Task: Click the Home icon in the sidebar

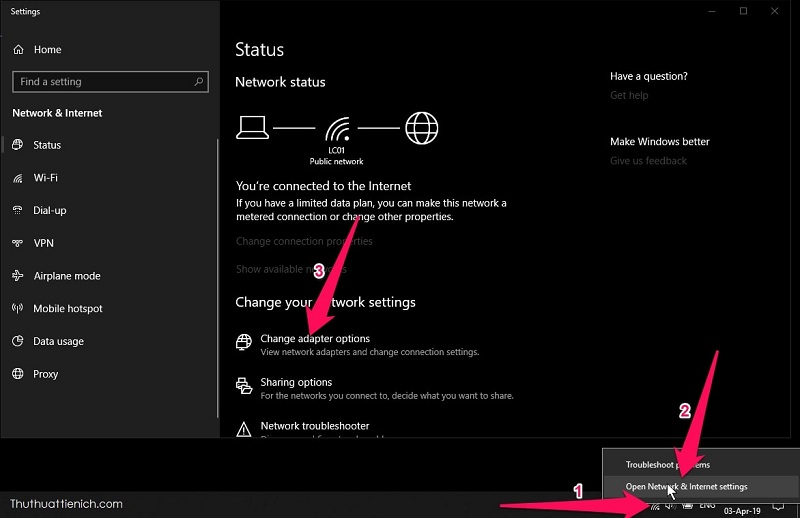Action: click(x=18, y=49)
